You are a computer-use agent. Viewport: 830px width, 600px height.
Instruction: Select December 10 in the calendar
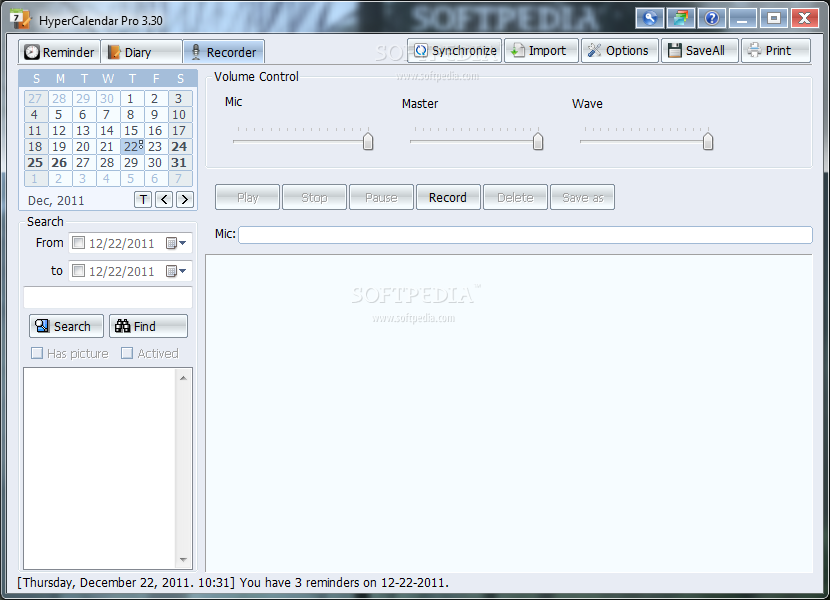[179, 115]
